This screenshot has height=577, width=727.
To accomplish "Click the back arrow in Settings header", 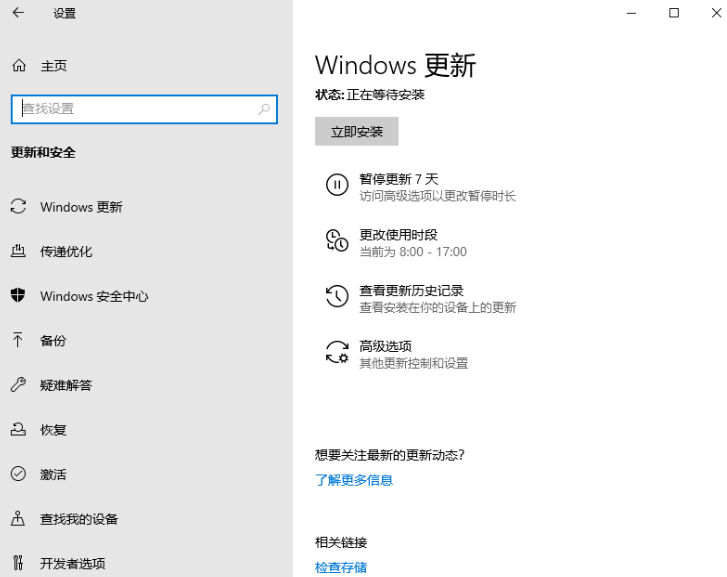I will coord(18,13).
